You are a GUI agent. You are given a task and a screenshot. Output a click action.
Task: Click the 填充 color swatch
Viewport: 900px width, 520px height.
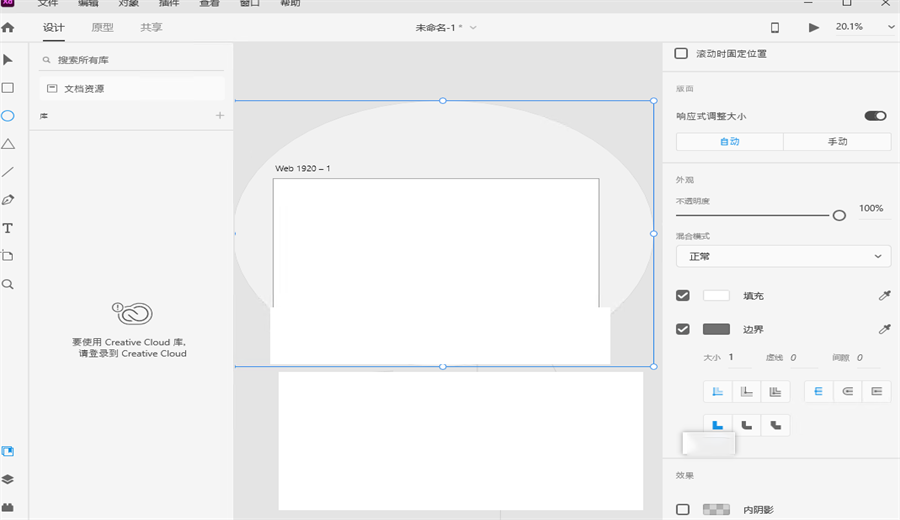[x=716, y=296]
